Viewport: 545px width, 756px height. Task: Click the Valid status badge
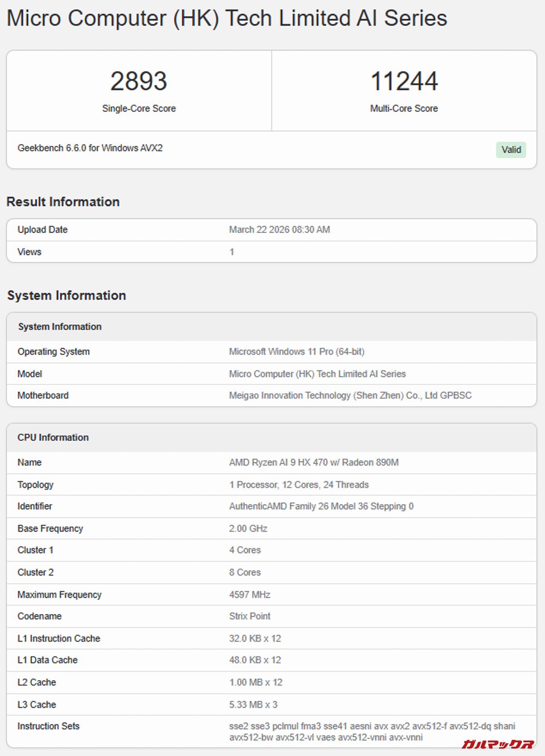(x=511, y=150)
